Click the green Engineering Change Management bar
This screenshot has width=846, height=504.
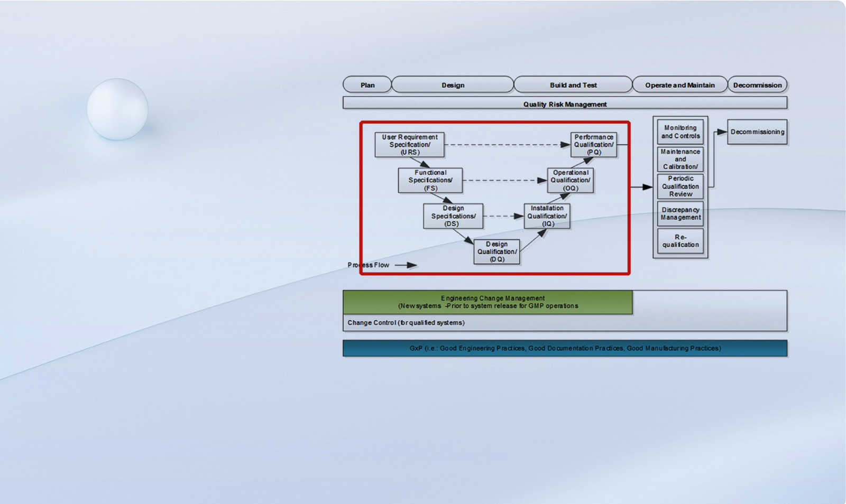(488, 302)
